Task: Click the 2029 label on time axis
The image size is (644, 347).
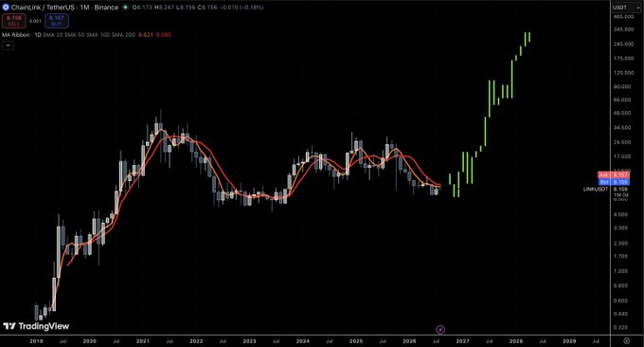Action: [x=569, y=340]
